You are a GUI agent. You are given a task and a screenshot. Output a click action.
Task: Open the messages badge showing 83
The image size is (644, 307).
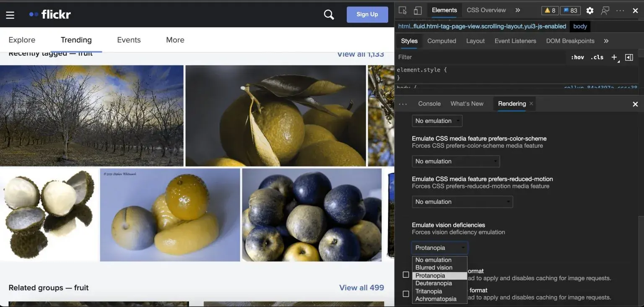(x=570, y=10)
